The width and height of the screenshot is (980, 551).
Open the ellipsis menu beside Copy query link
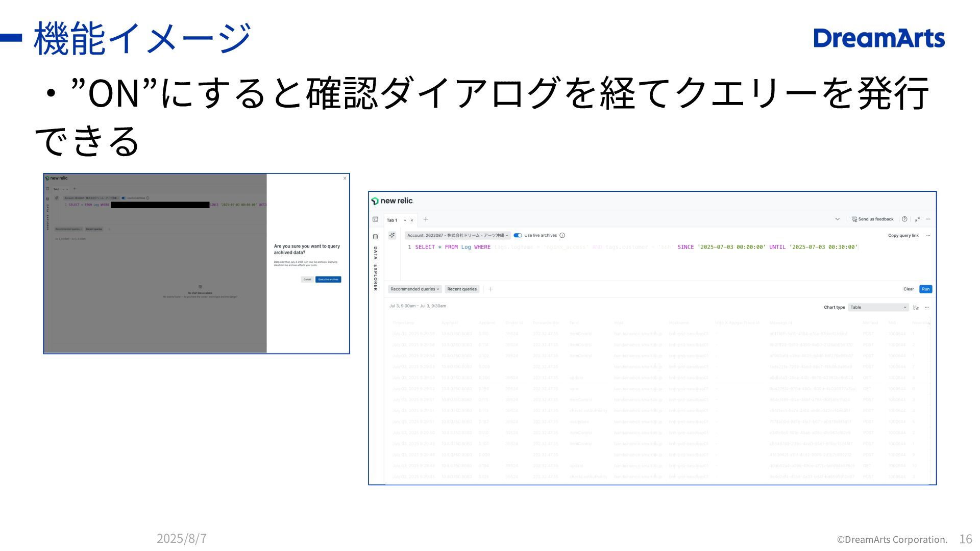pos(928,236)
